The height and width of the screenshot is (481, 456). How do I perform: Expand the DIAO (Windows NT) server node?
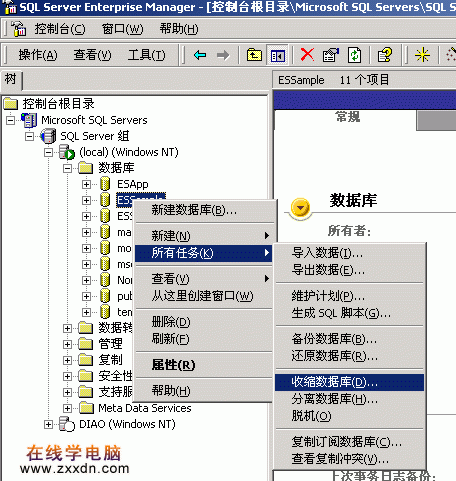click(48, 424)
